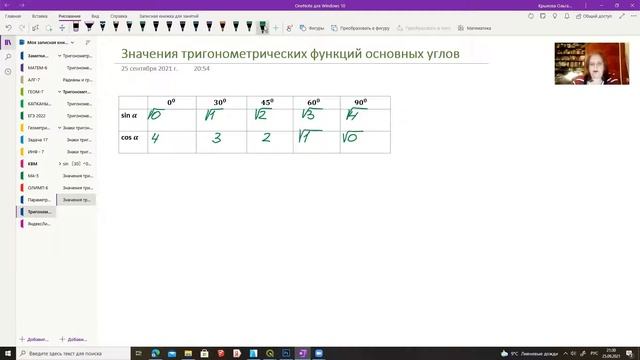This screenshot has width=640, height=360.
Task: Click the cos α table cell
Action: point(133,142)
